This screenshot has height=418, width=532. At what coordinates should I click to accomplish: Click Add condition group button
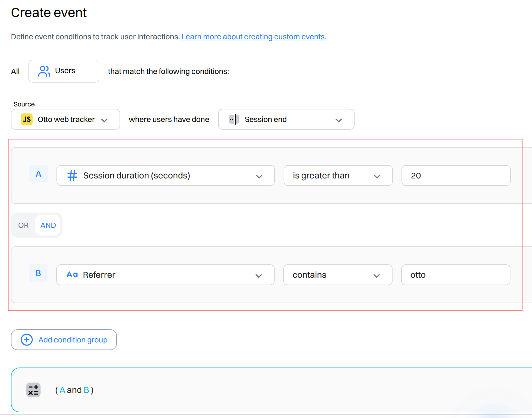click(x=64, y=340)
